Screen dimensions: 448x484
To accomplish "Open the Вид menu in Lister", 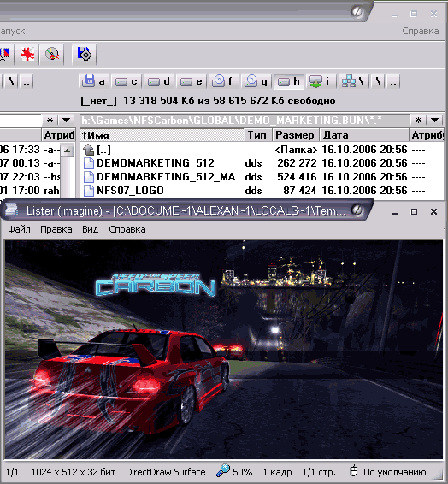I will [90, 229].
